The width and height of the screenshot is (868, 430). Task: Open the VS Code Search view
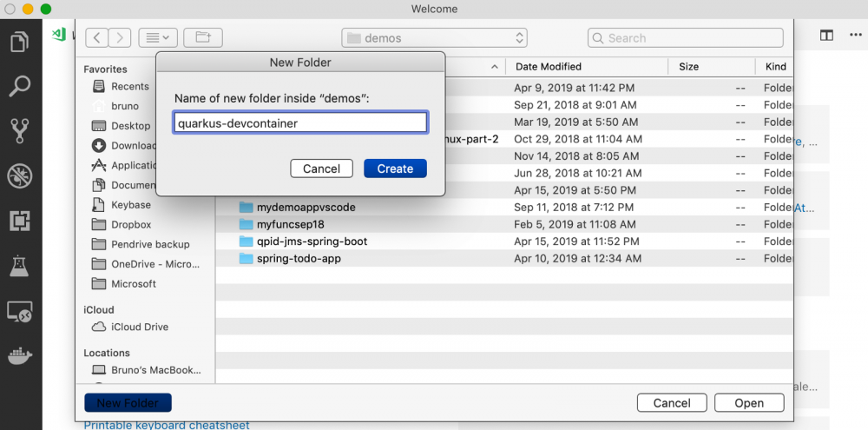click(20, 87)
